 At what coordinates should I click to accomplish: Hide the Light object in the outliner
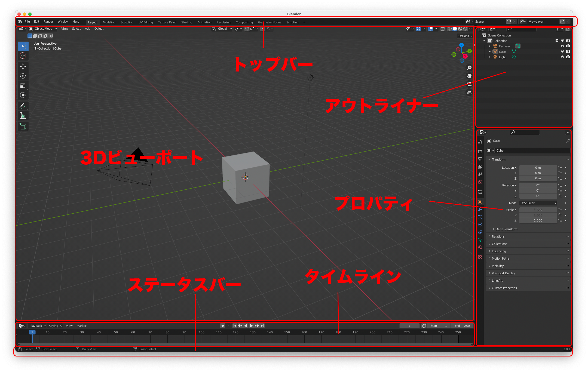pos(562,57)
